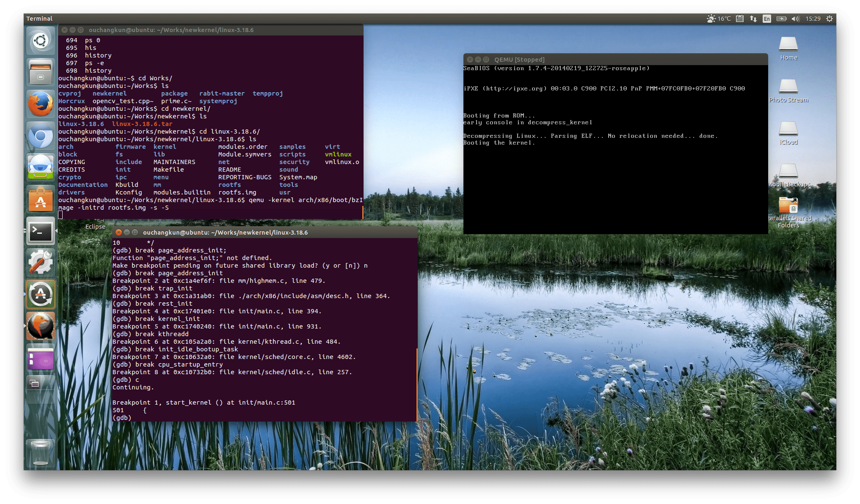Screen dimensions: 860x504
Task: Open the En keyboard input indicator
Action: [x=766, y=19]
